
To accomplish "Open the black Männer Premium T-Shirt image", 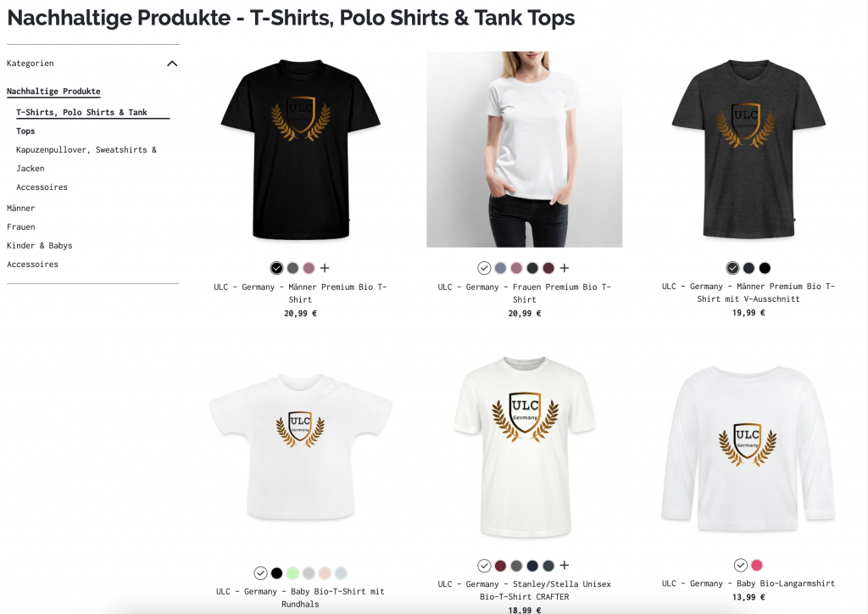I will [301, 149].
